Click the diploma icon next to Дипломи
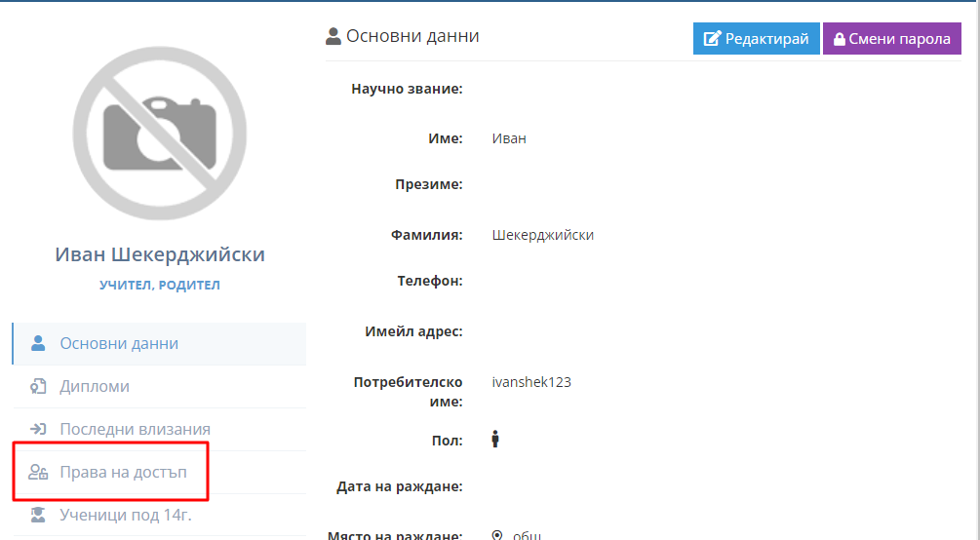Viewport: 980px width, 540px height. point(39,387)
